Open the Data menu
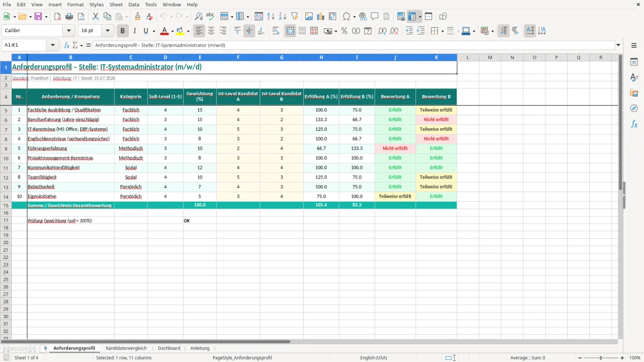 pyautogui.click(x=134, y=4)
